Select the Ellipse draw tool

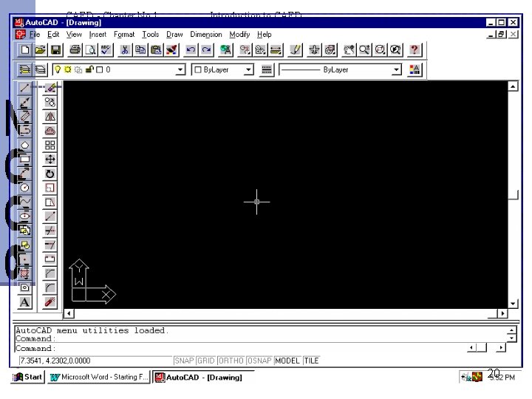point(24,216)
